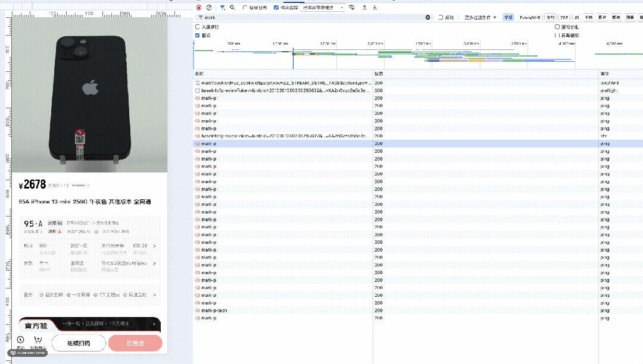Open the 官方验 official inspection banner arrow
This screenshot has height=364, width=643.
[x=154, y=324]
